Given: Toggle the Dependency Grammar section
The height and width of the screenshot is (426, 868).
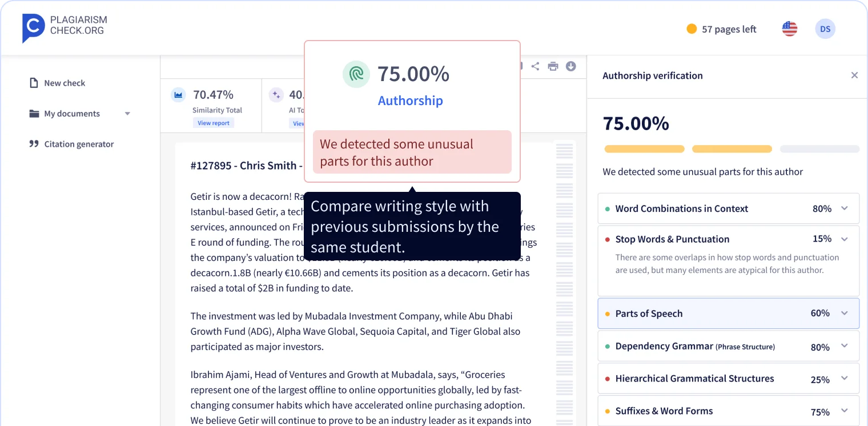Looking at the screenshot, I should pos(845,346).
